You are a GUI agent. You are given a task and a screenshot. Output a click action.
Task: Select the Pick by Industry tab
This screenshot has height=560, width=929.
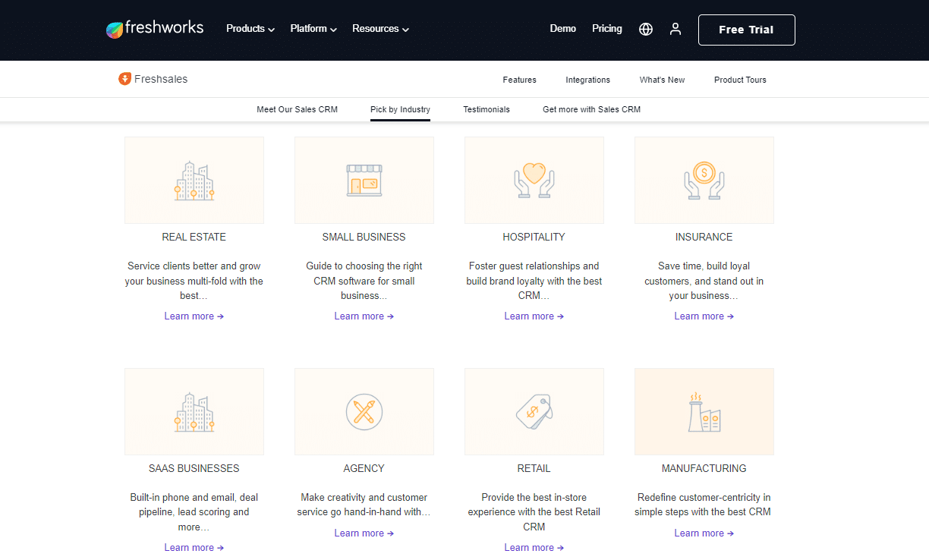point(401,109)
